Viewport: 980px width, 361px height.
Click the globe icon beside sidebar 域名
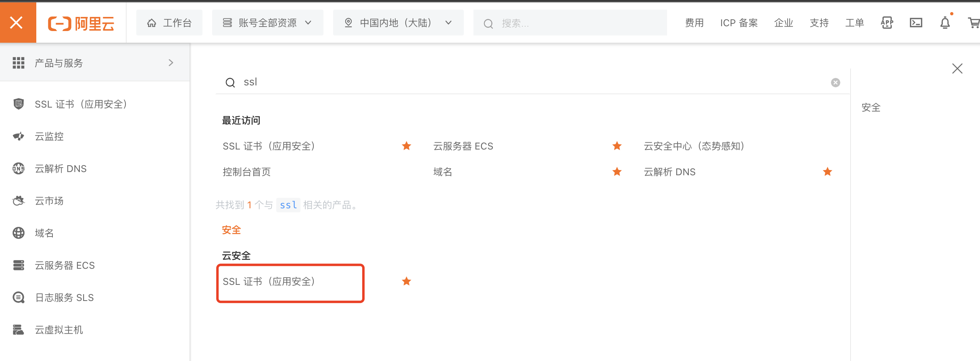pos(19,233)
